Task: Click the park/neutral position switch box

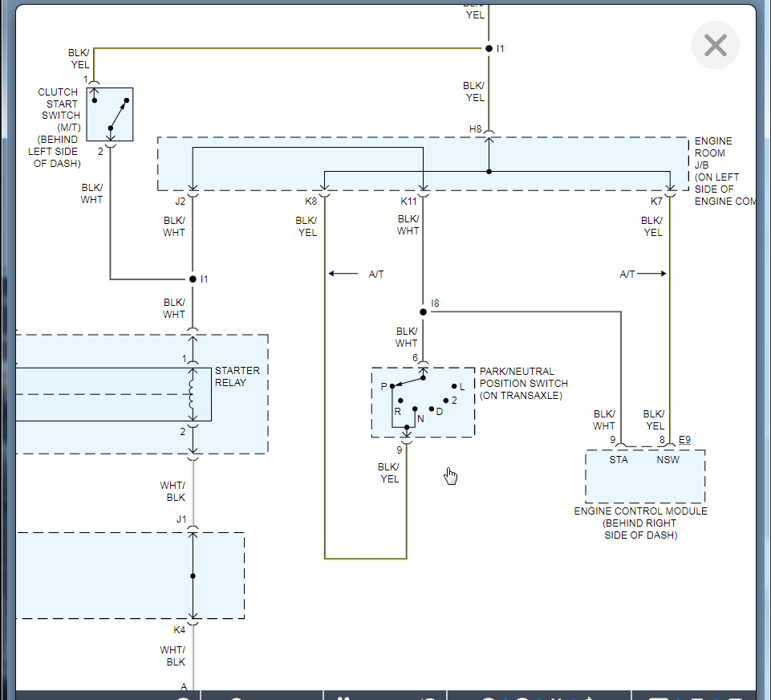Action: click(x=423, y=403)
